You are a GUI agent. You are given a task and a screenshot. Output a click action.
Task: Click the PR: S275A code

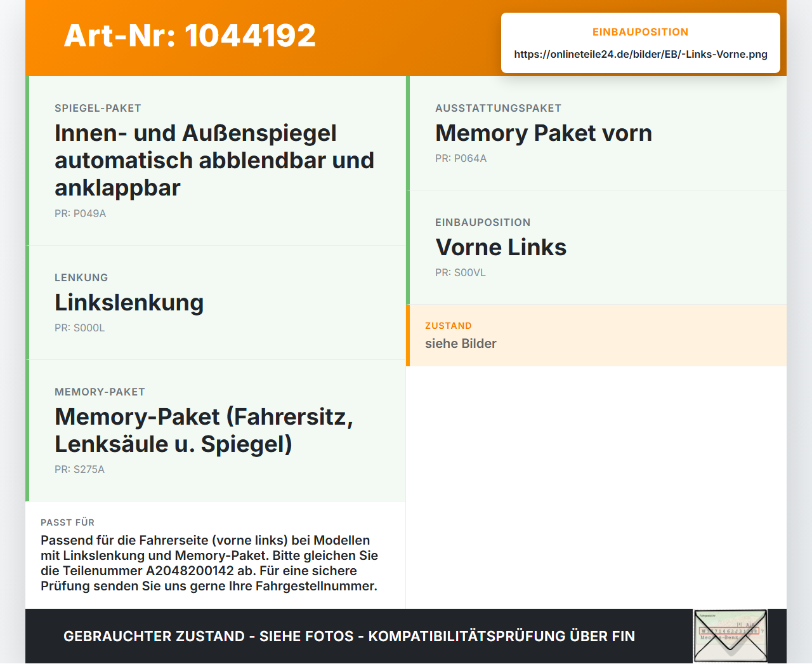[80, 470]
